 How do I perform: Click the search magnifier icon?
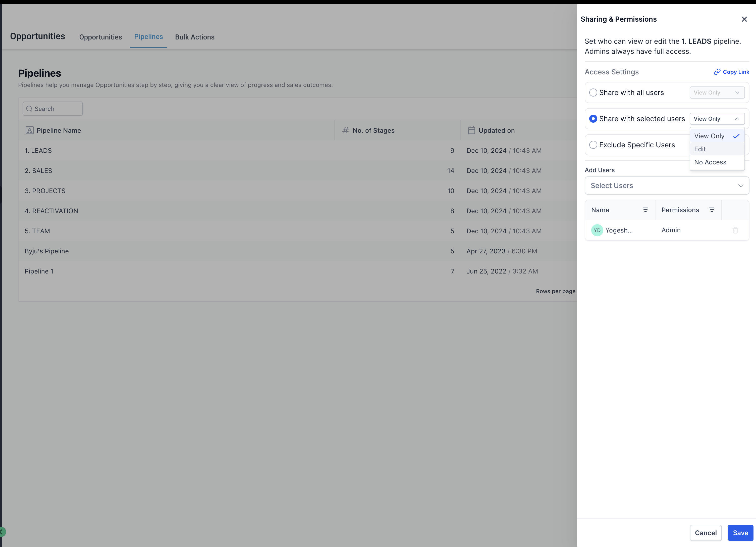tap(29, 109)
